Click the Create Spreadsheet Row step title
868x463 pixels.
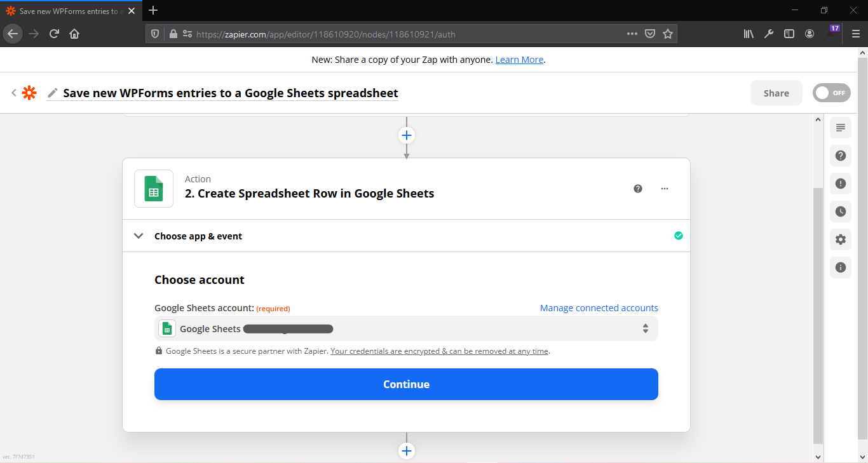[309, 194]
